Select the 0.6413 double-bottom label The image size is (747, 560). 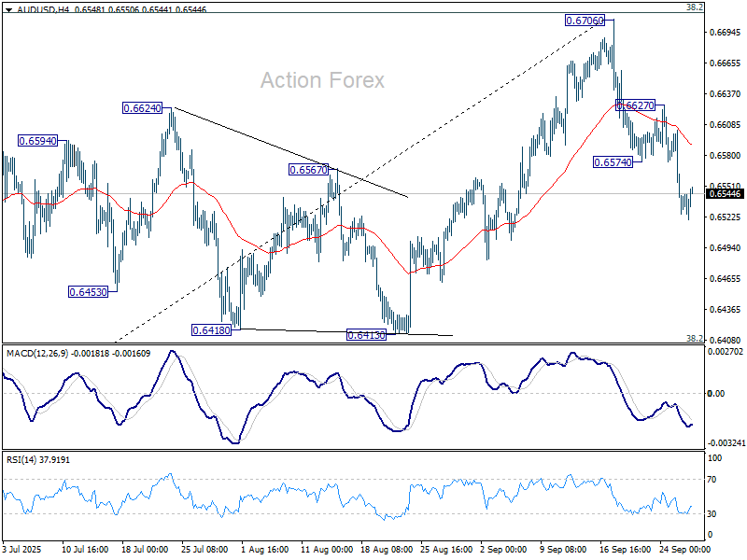pyautogui.click(x=366, y=332)
